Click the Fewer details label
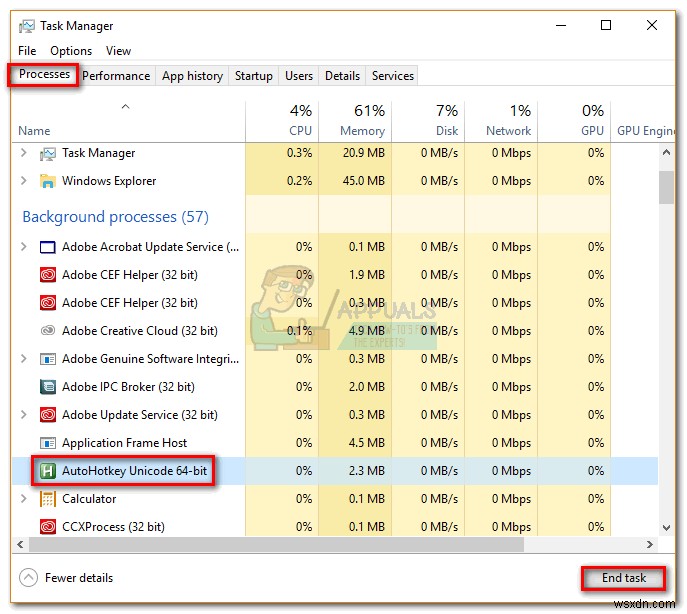The width and height of the screenshot is (687, 614). (79, 578)
